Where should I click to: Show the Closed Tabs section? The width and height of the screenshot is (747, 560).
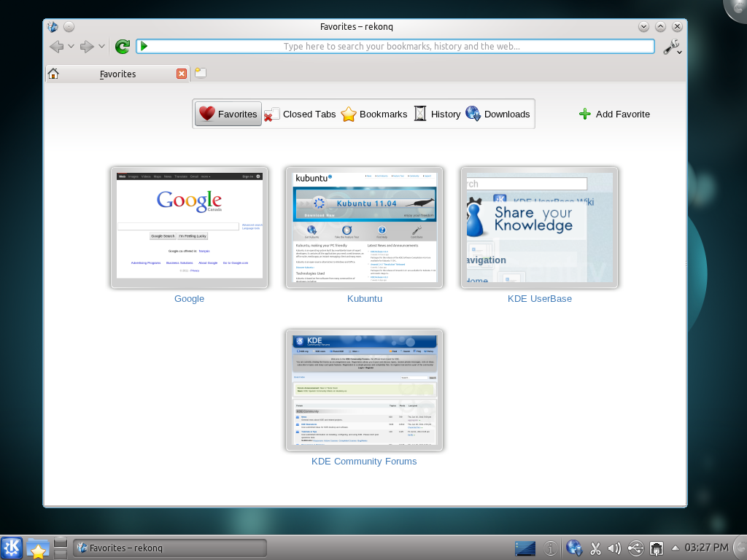[300, 114]
